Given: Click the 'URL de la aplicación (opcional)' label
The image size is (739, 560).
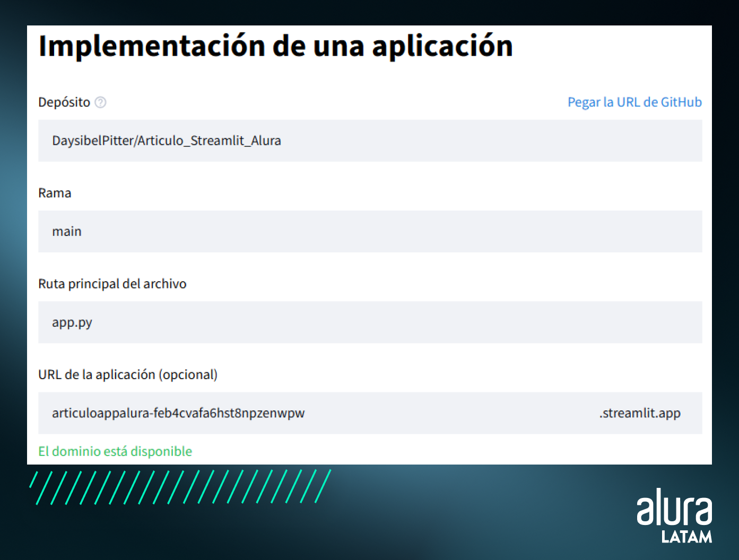Looking at the screenshot, I should click(x=128, y=375).
